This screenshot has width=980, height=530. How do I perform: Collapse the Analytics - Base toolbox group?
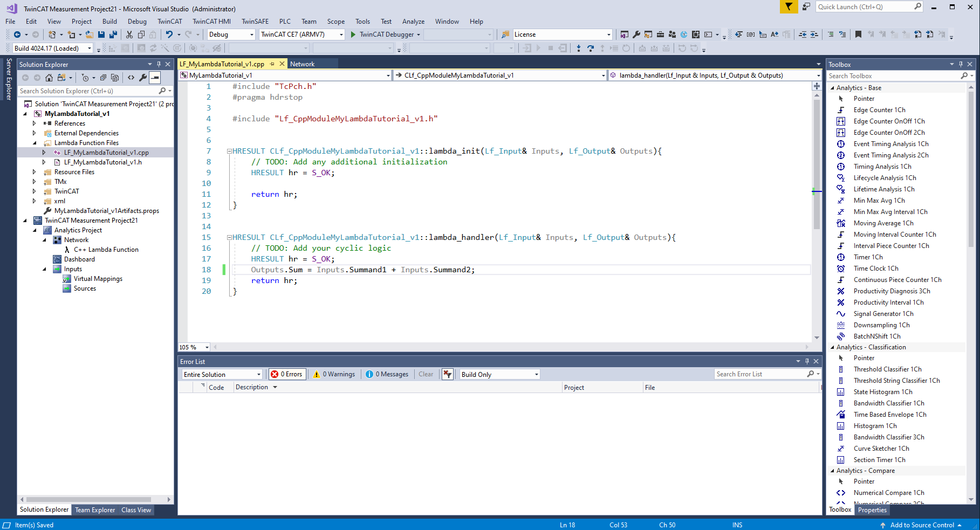pyautogui.click(x=832, y=88)
